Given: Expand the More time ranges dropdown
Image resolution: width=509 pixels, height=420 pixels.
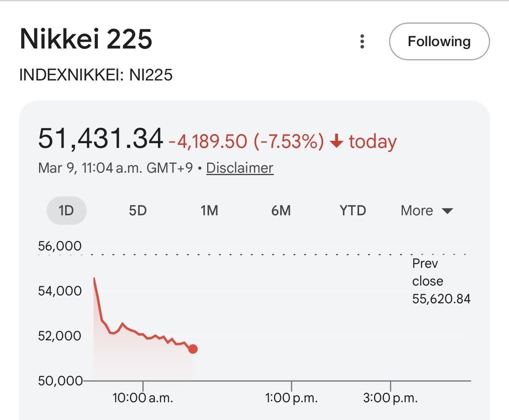Looking at the screenshot, I should (x=426, y=210).
